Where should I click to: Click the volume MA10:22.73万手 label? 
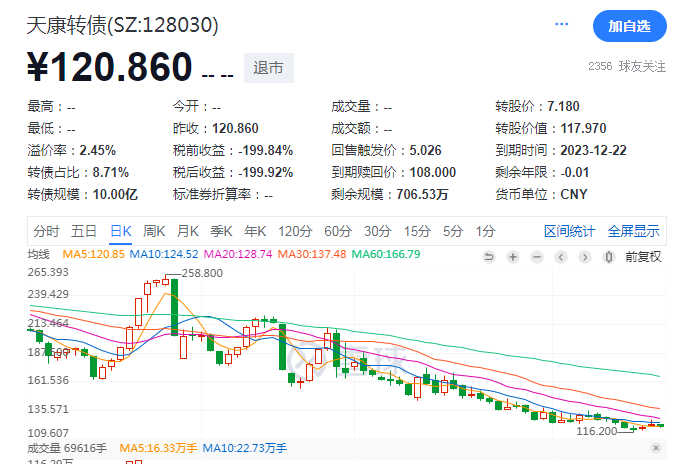click(244, 448)
